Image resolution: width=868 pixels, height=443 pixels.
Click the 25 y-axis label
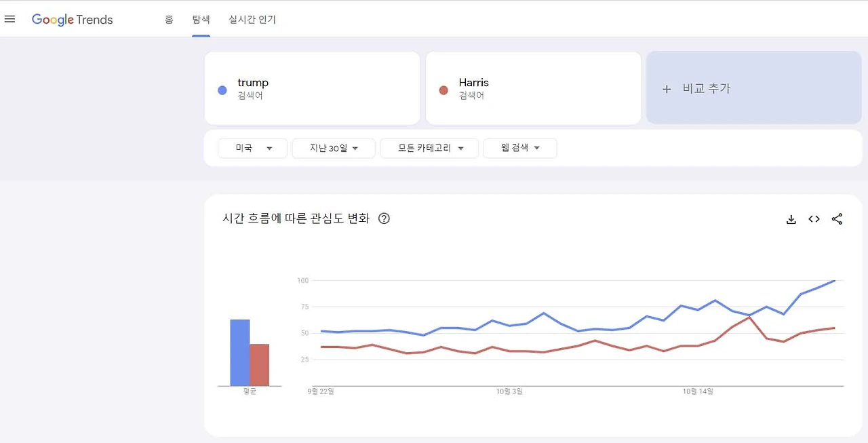coord(304,360)
